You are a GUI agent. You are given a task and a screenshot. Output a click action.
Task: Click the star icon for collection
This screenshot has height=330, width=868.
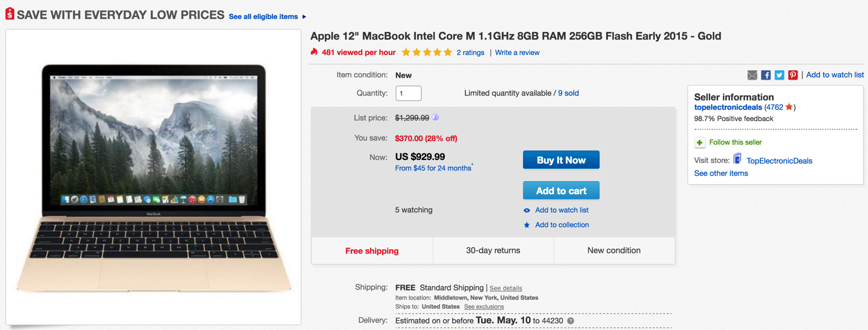coord(527,225)
